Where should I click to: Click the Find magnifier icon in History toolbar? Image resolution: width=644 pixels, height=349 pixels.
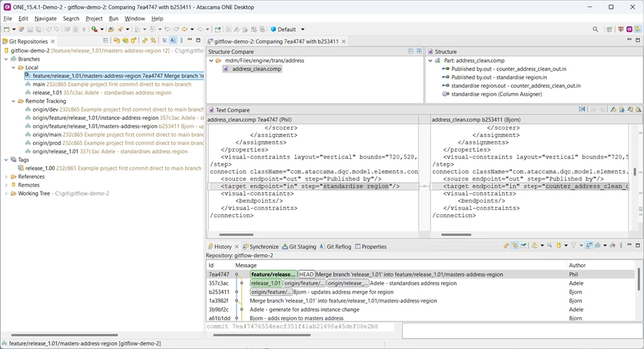point(549,246)
